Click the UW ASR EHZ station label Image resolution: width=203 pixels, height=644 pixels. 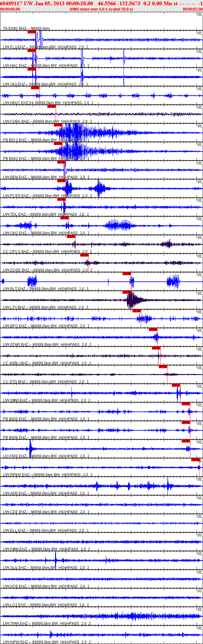coord(15,493)
